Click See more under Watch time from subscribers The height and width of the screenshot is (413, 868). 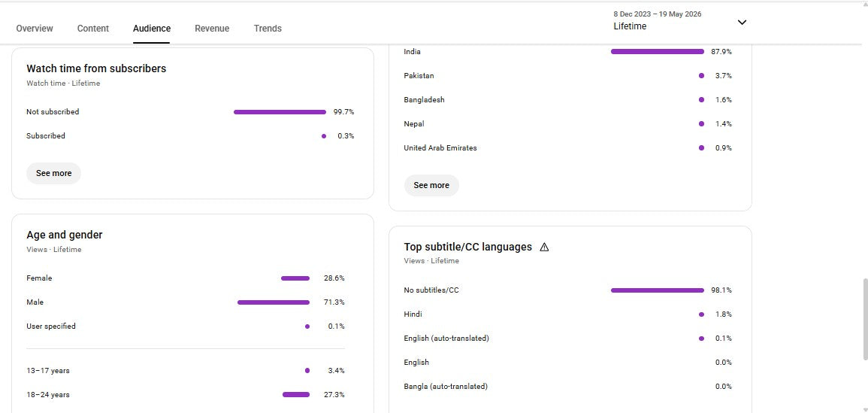[x=53, y=173]
